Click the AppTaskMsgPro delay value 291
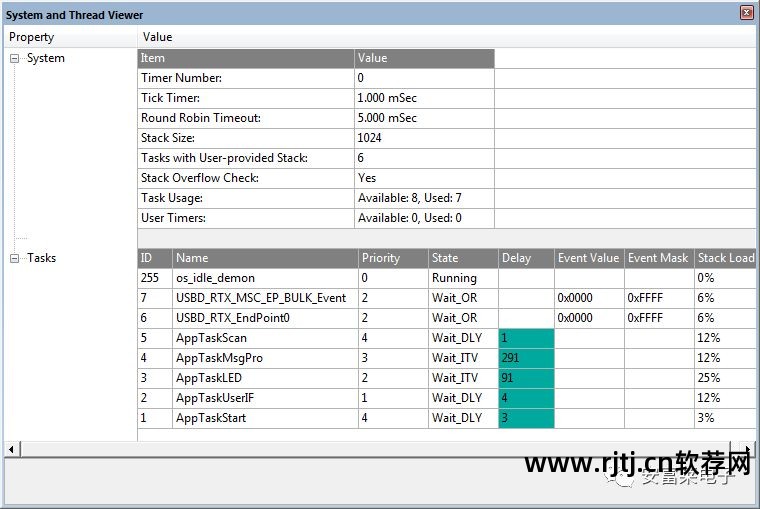The height and width of the screenshot is (509, 760). click(x=512, y=358)
